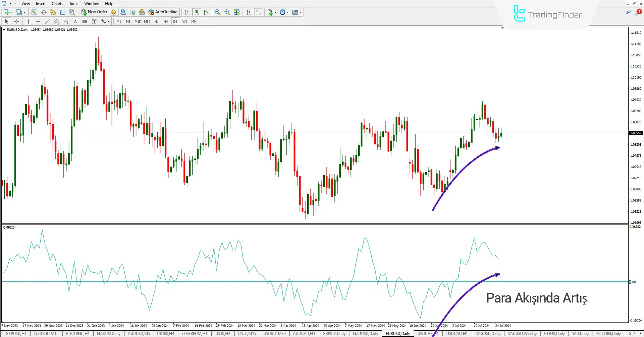Switch chart to candlestick mode
The image size is (644, 337).
point(197,12)
